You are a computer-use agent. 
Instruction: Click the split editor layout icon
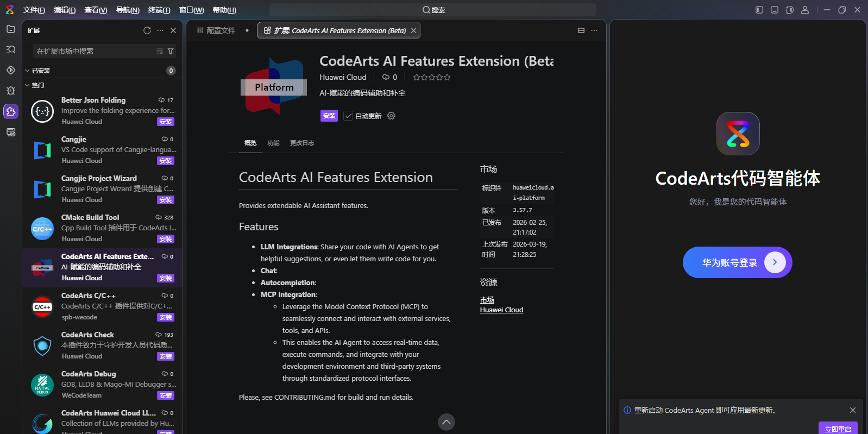coord(581,30)
